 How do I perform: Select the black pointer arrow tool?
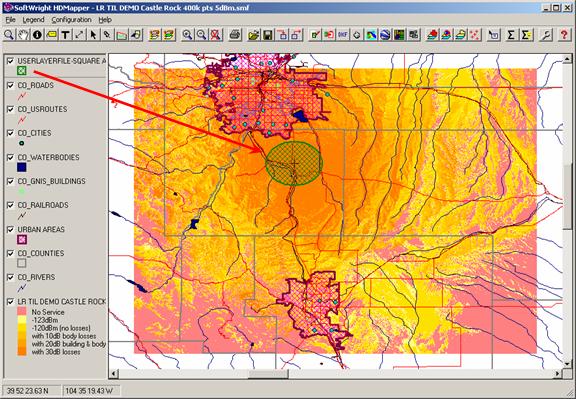(x=93, y=35)
